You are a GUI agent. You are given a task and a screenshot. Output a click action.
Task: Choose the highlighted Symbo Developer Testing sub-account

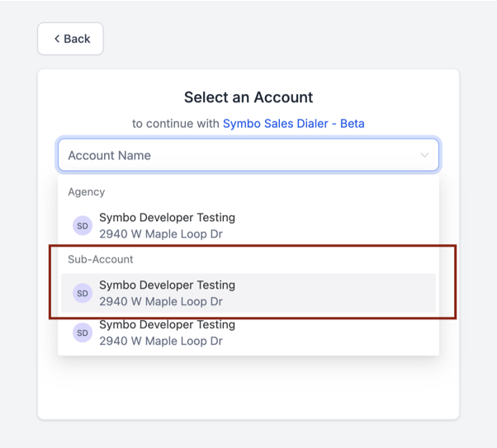click(x=248, y=293)
